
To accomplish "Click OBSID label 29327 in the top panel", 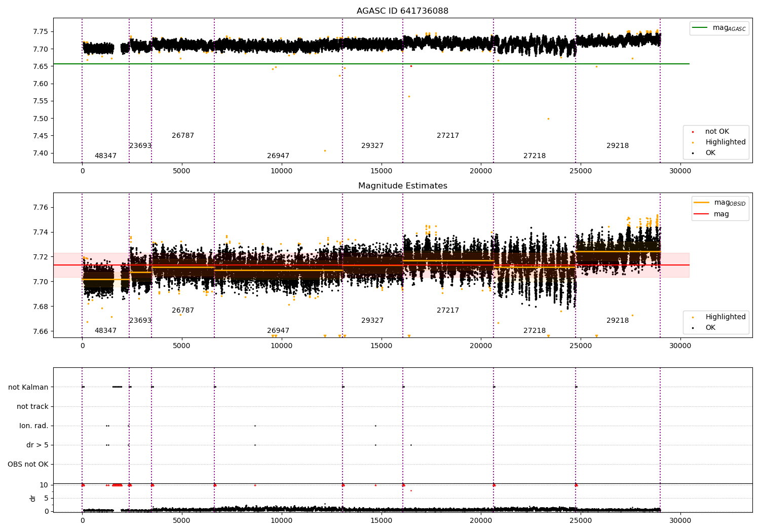I will pyautogui.click(x=372, y=146).
